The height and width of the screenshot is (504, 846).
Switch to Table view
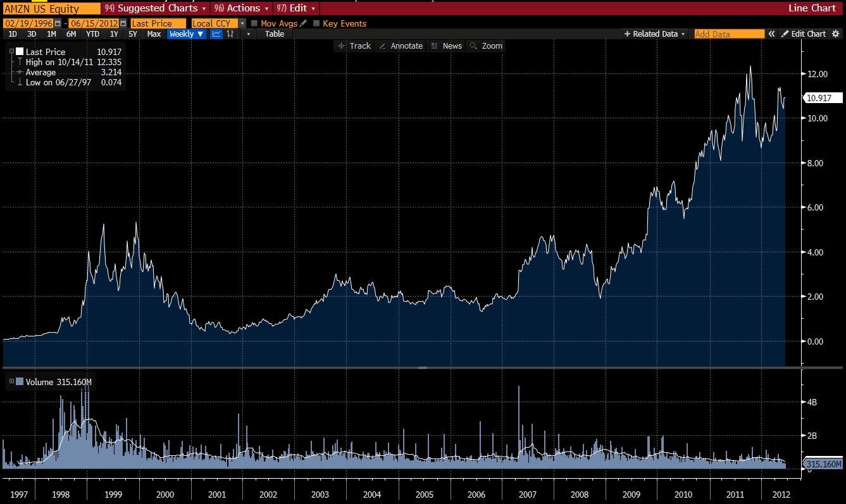point(275,34)
